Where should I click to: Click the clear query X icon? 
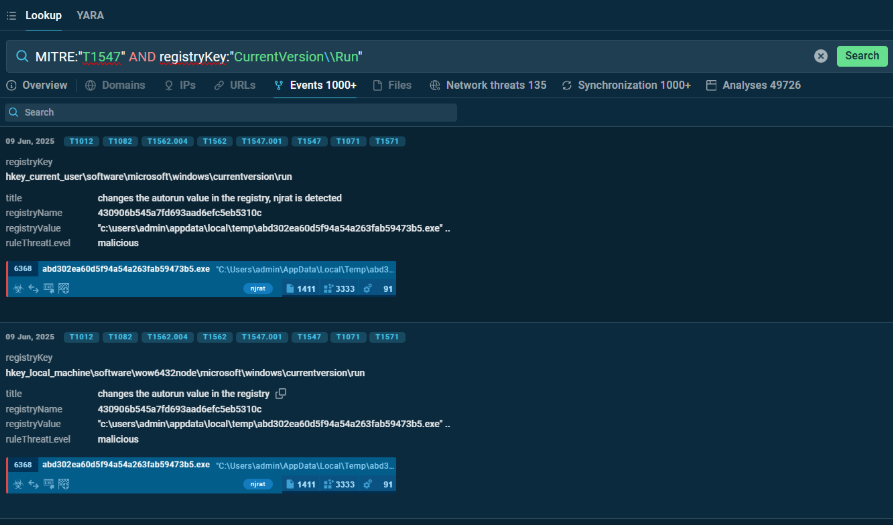tap(820, 56)
